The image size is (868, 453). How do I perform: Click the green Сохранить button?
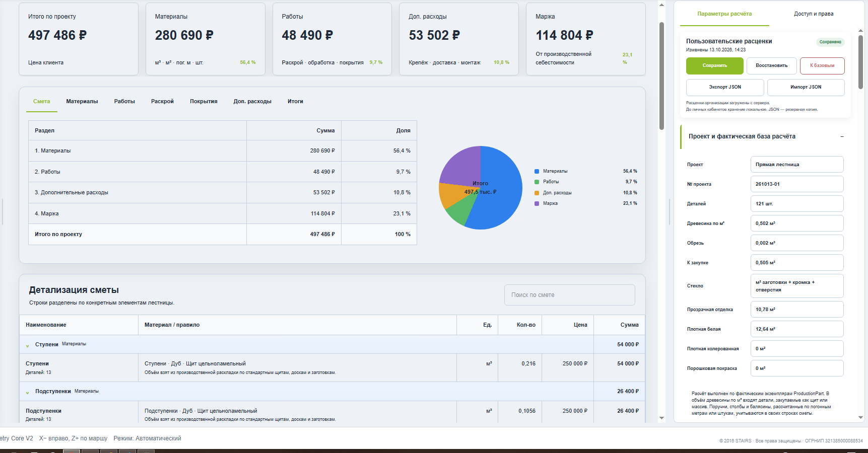pyautogui.click(x=715, y=66)
